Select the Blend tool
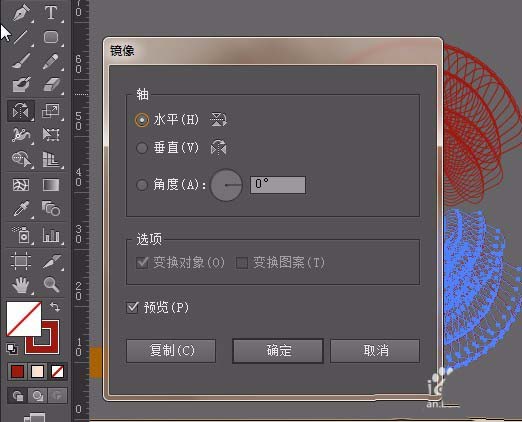Screen dimensions: 522x422 [x=51, y=209]
